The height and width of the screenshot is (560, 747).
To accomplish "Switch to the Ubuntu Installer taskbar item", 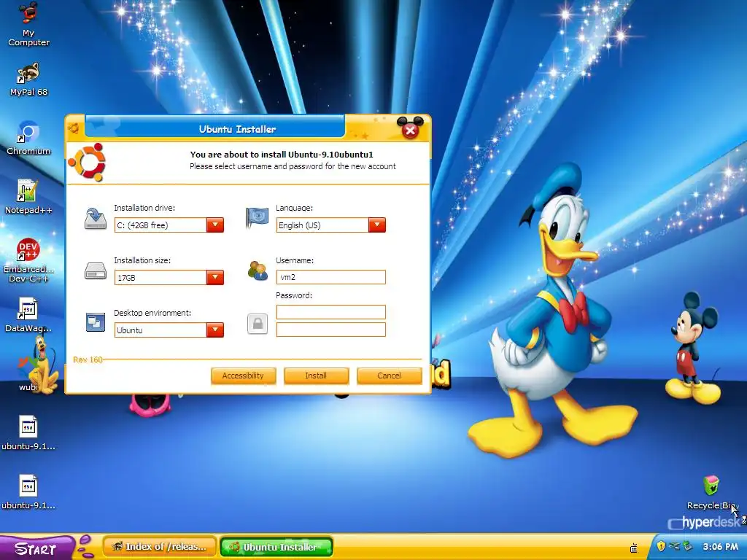I will point(276,547).
